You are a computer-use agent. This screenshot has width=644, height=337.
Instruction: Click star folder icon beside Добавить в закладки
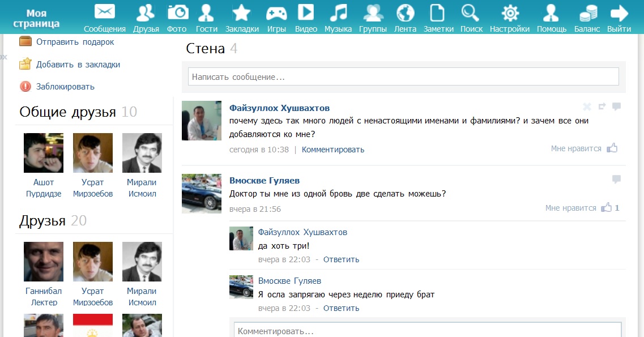pyautogui.click(x=25, y=63)
